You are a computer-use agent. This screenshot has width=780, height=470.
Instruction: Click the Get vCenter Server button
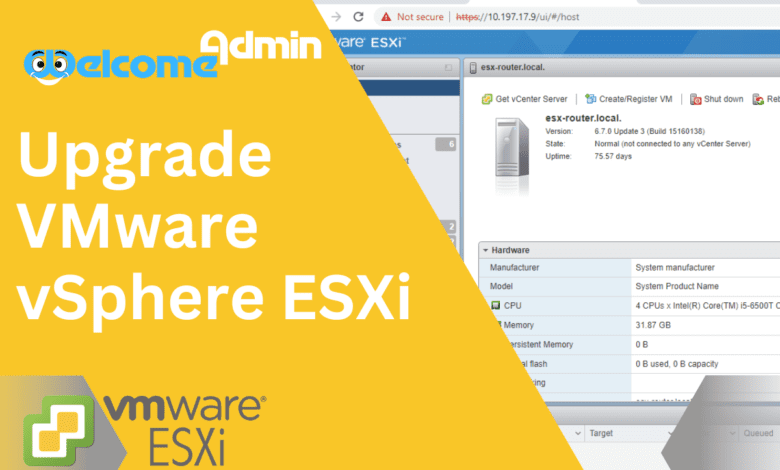(524, 99)
